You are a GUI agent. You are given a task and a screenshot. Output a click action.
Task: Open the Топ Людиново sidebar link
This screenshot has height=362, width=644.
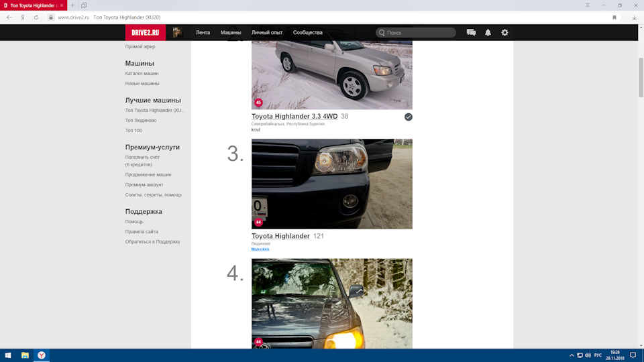pyautogui.click(x=141, y=120)
